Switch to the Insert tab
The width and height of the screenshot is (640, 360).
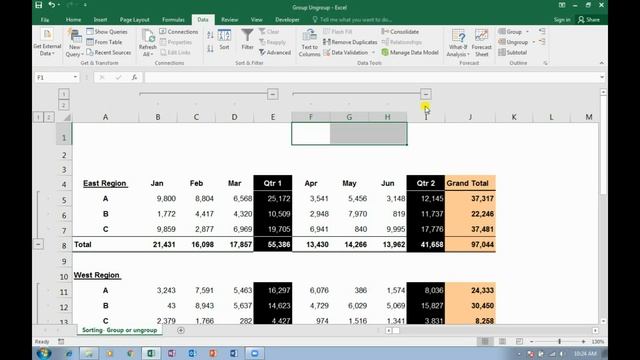(x=100, y=20)
